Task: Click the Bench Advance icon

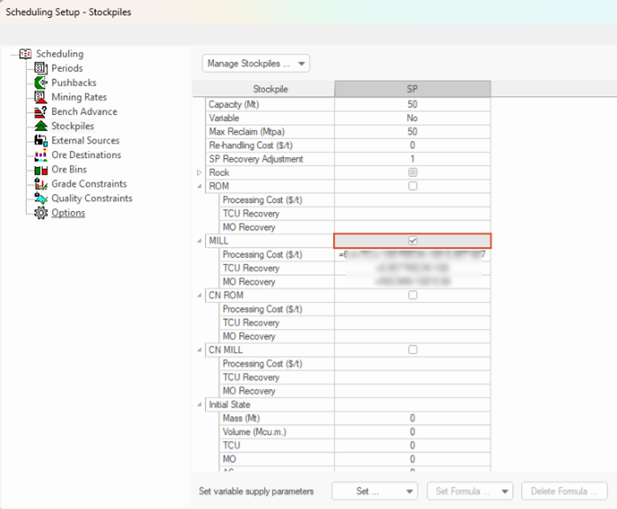Action: pos(41,112)
